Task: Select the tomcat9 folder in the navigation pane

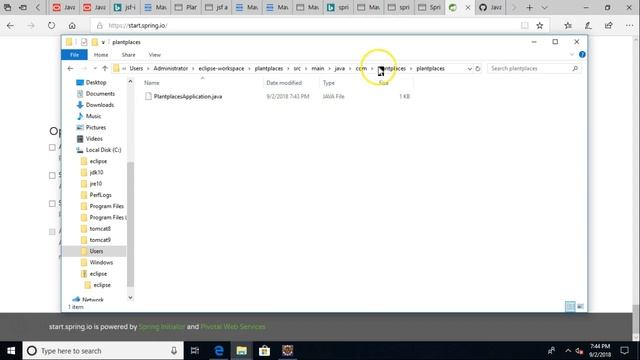Action: point(100,240)
